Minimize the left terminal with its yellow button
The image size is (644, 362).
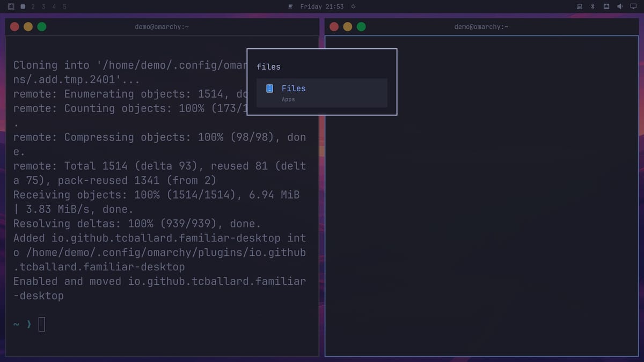click(x=28, y=27)
